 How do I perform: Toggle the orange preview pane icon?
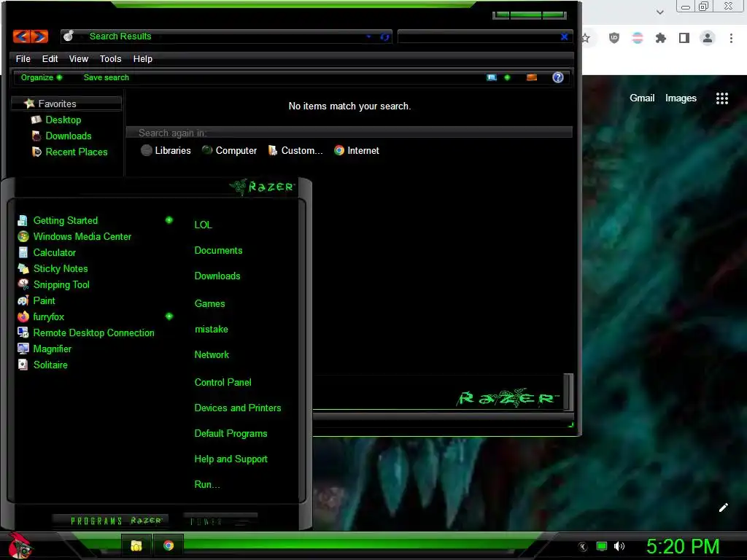(x=532, y=77)
